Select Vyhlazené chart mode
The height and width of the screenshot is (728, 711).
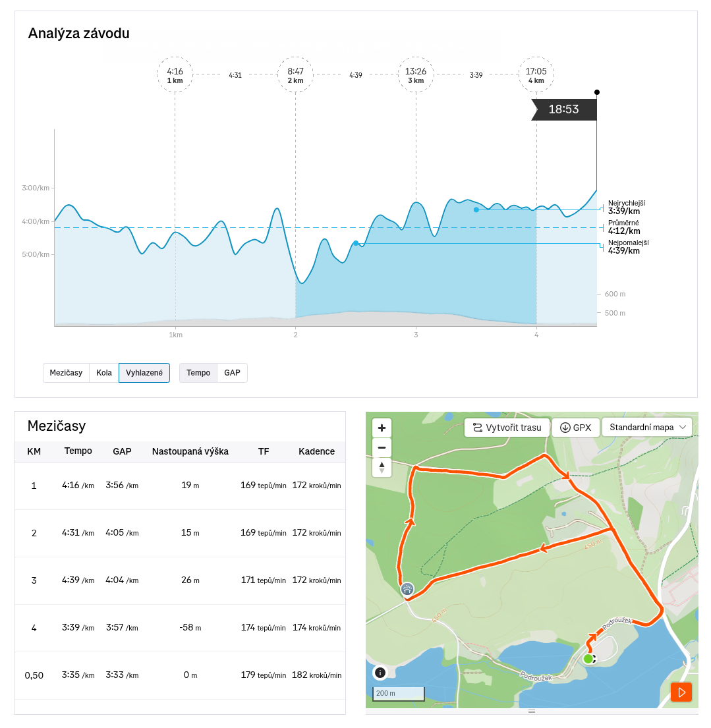coord(144,373)
